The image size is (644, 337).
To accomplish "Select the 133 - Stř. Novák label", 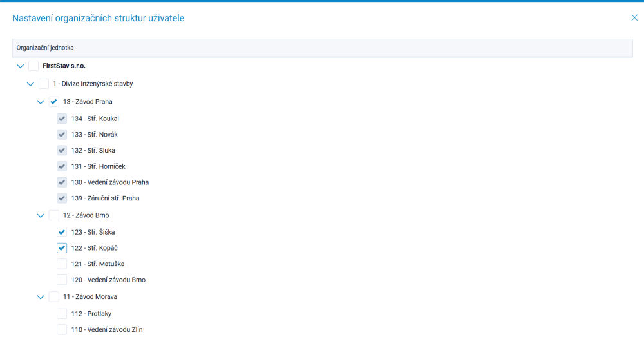I will (x=94, y=135).
